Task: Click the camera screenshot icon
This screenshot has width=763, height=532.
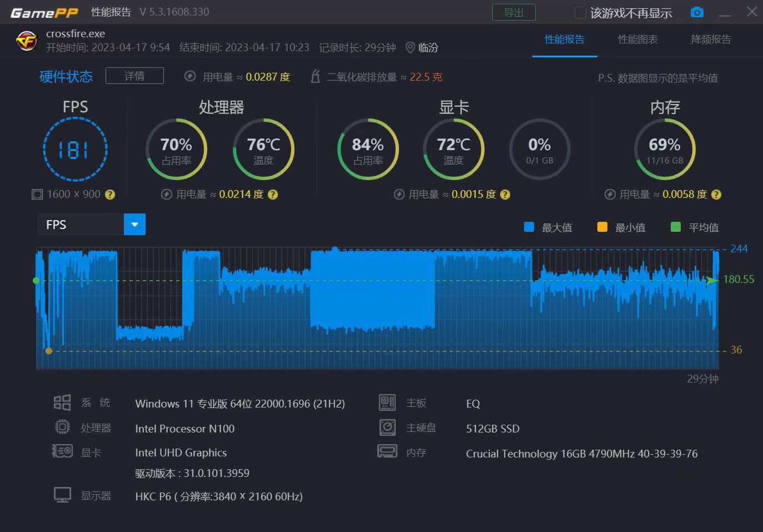Action: click(x=697, y=12)
